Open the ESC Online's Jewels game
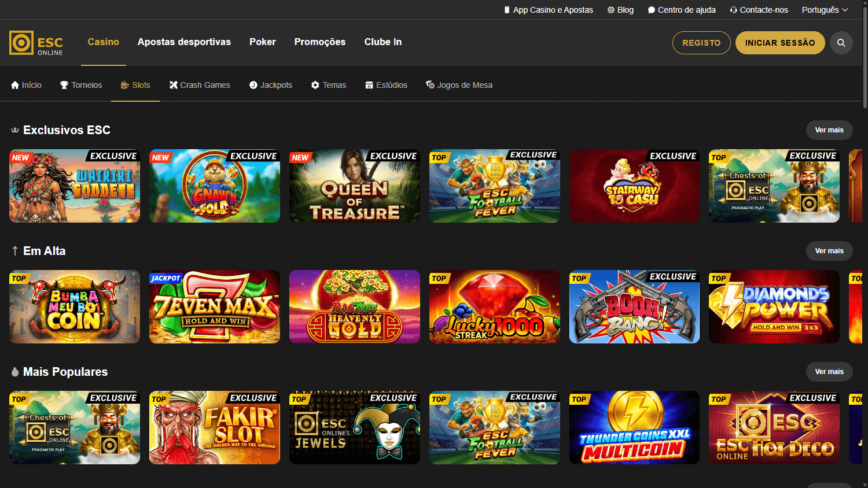 tap(355, 428)
